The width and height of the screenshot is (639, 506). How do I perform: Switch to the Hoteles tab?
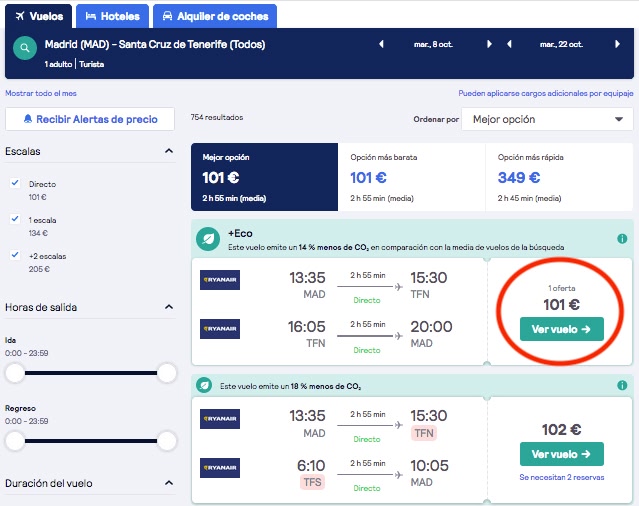point(112,16)
